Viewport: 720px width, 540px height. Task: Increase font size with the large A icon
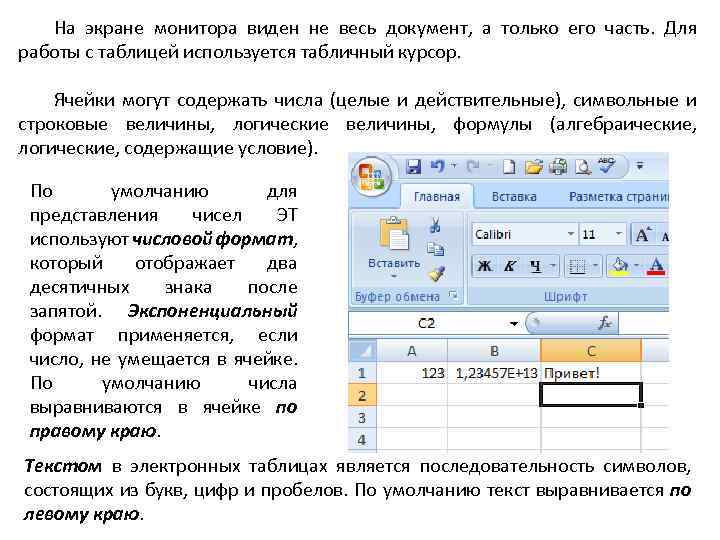(644, 235)
